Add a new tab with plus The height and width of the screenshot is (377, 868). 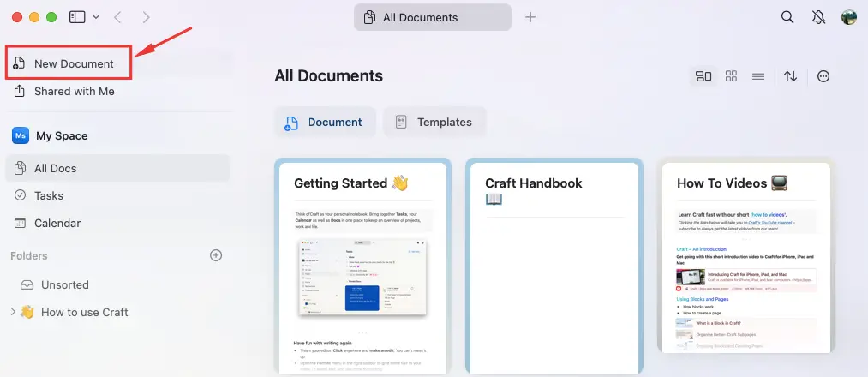coord(530,17)
